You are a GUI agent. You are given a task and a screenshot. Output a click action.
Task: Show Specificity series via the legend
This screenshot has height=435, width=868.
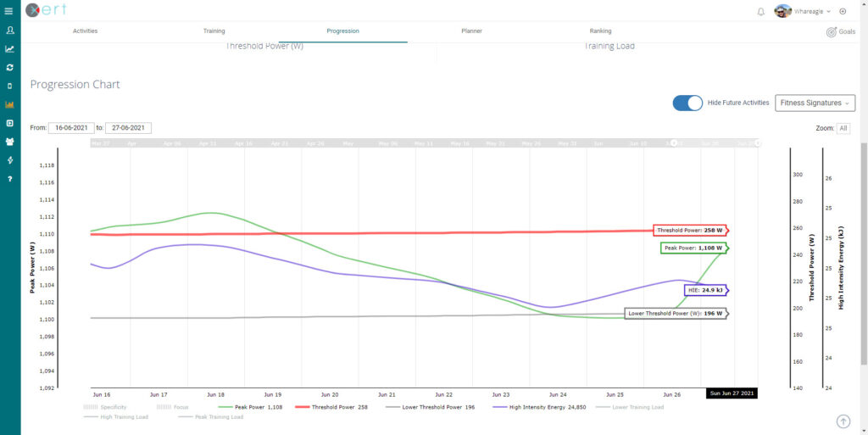pos(105,407)
